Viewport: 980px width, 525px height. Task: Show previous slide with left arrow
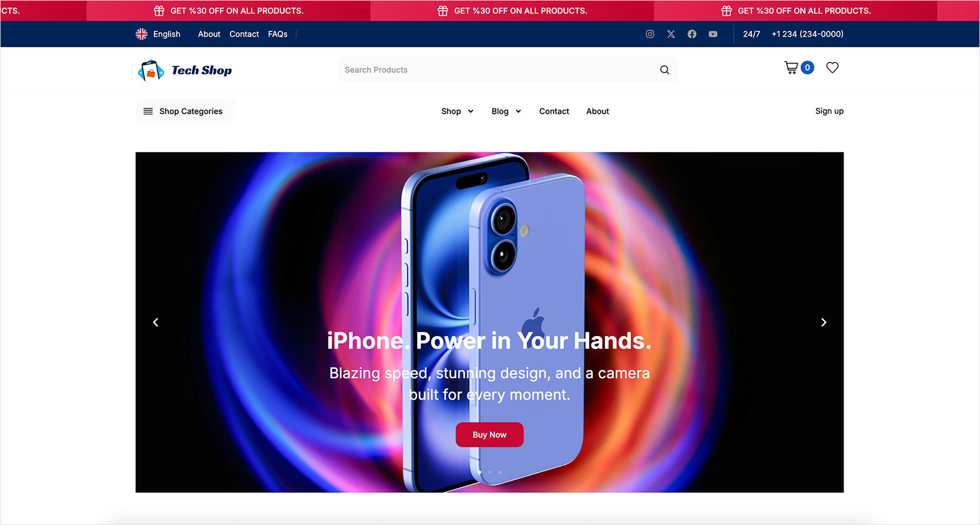(156, 322)
